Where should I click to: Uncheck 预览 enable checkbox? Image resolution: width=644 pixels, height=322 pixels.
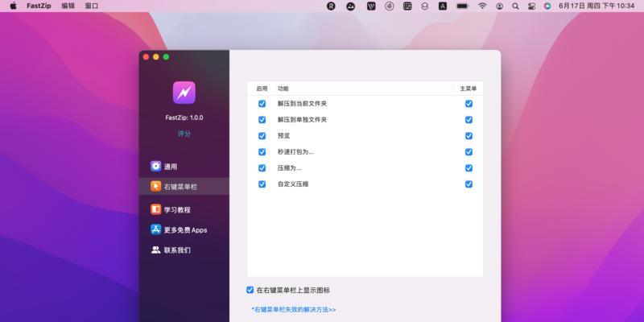262,135
